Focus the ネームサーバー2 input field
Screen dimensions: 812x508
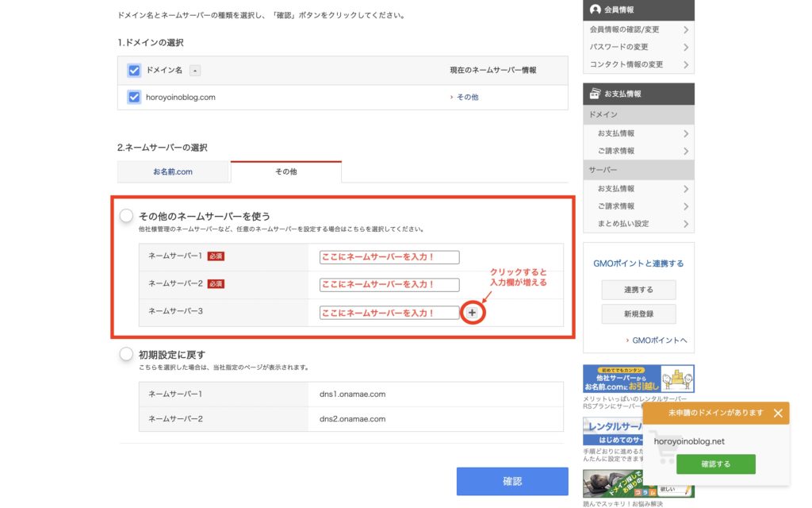[x=389, y=285]
